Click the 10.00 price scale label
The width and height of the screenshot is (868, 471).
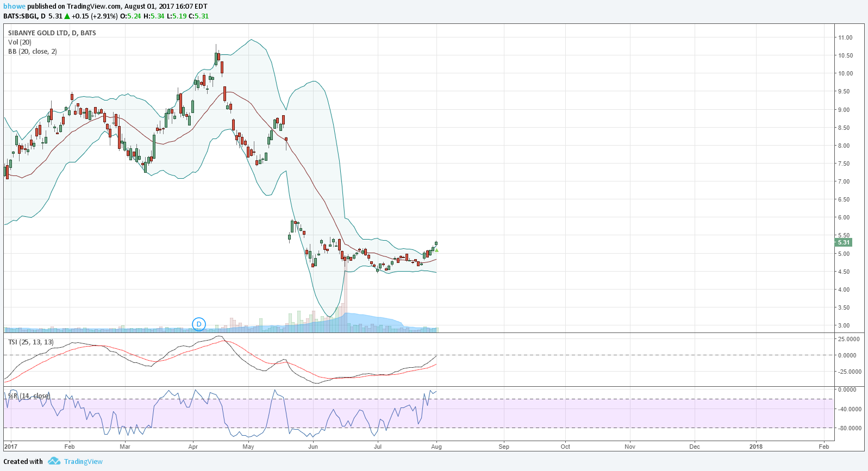coord(845,73)
